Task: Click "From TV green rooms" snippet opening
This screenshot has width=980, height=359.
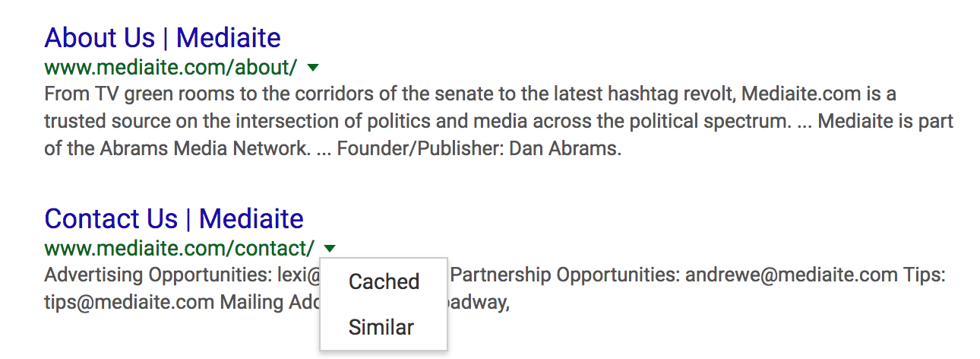Action: click(121, 95)
